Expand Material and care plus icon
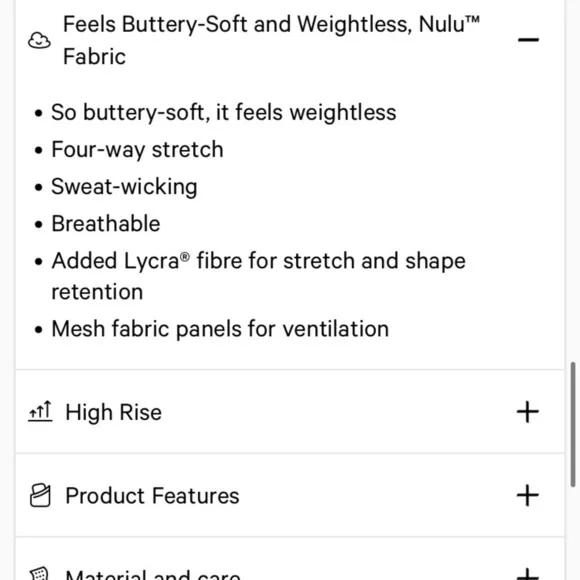The width and height of the screenshot is (580, 580). point(527,574)
